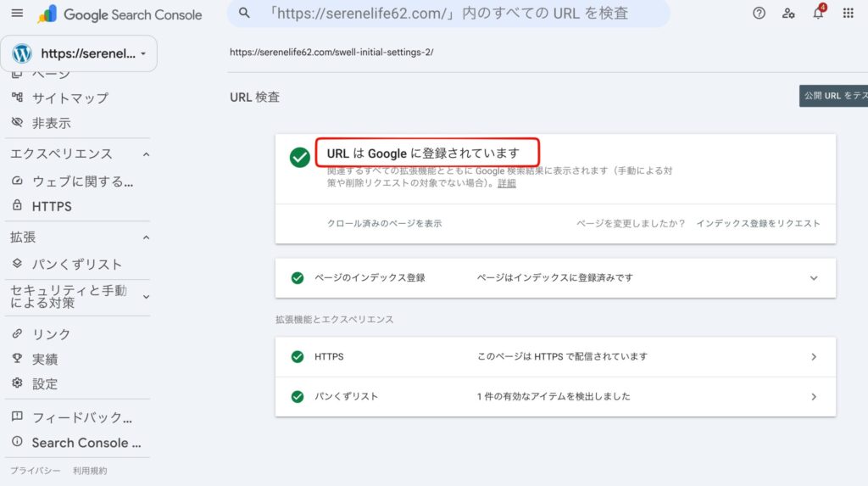Click the URL inspection search field
Screen dimensions: 868x486
coord(448,14)
